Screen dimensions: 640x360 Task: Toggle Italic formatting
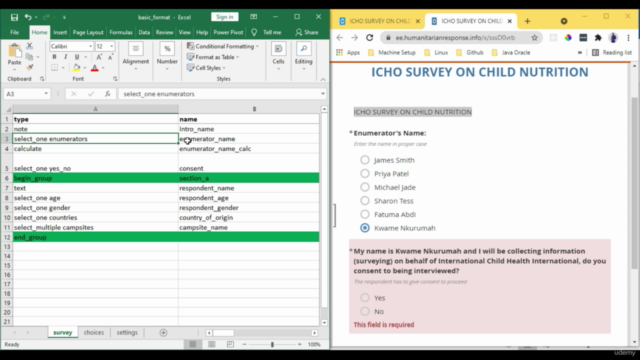click(65, 57)
